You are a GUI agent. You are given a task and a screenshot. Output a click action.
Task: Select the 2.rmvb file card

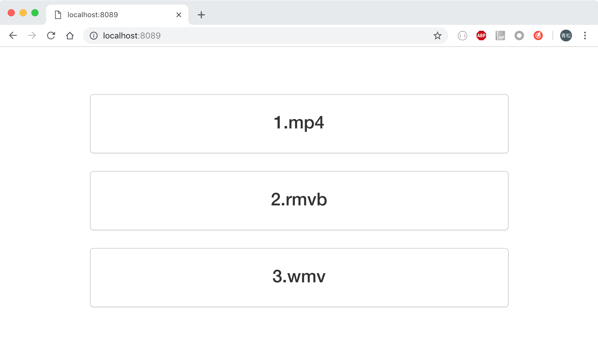[299, 200]
